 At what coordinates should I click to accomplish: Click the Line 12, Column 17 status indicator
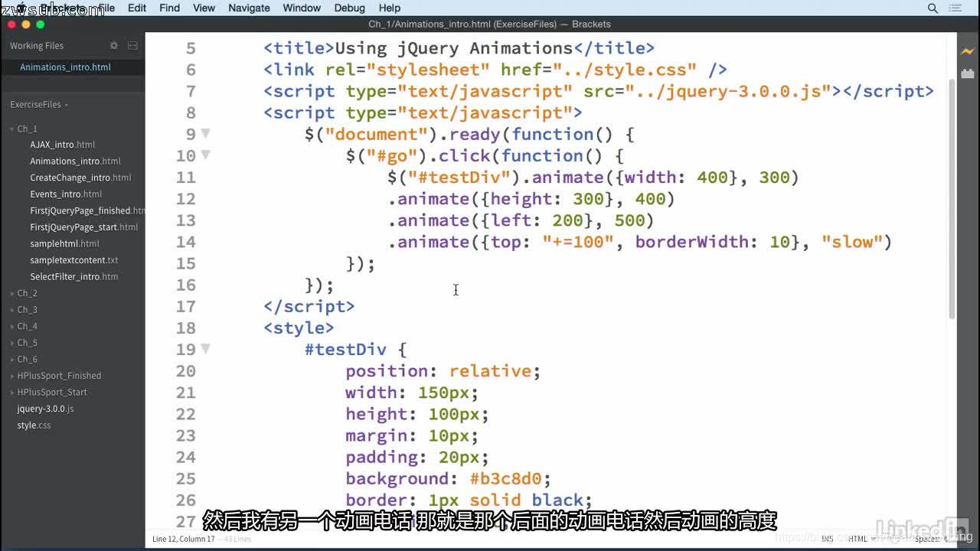(184, 539)
